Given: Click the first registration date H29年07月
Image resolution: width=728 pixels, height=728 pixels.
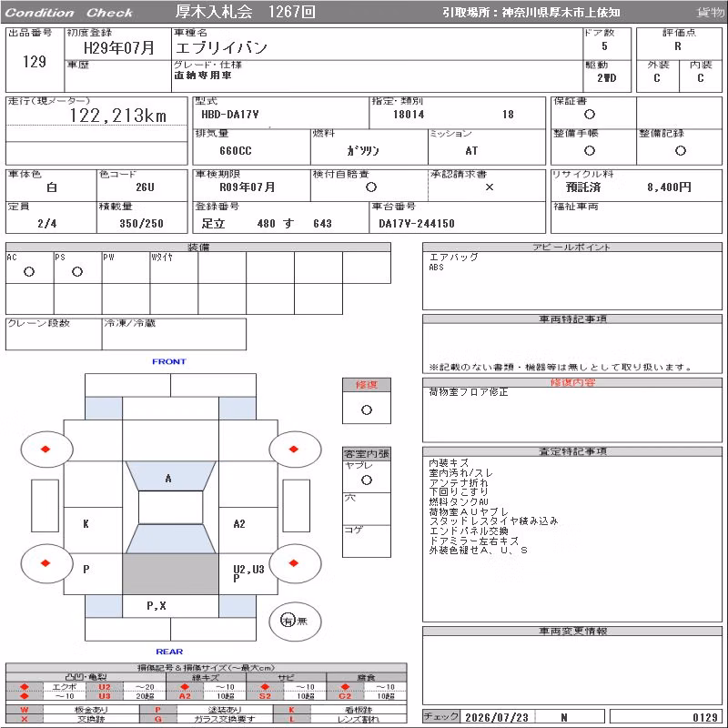Looking at the screenshot, I should point(119,47).
